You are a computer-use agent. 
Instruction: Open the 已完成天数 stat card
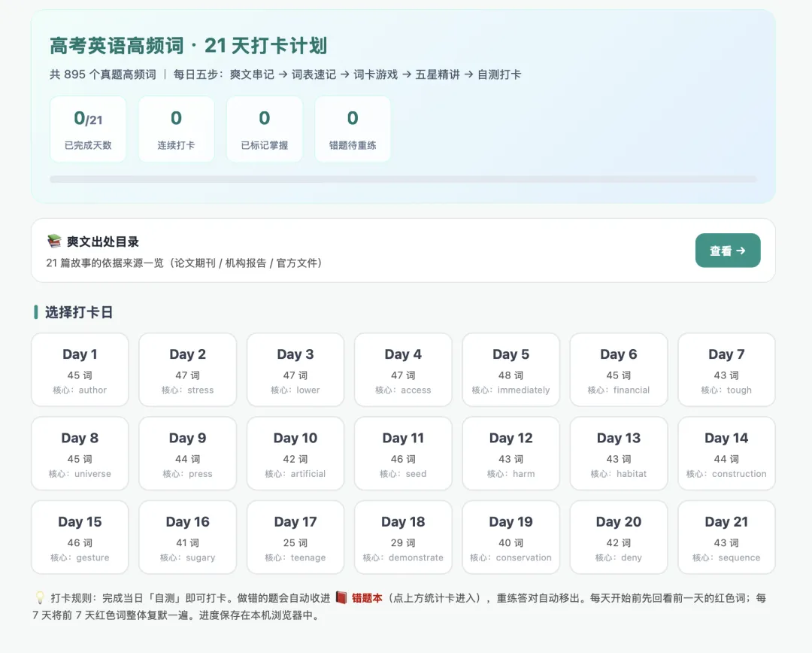tap(88, 129)
